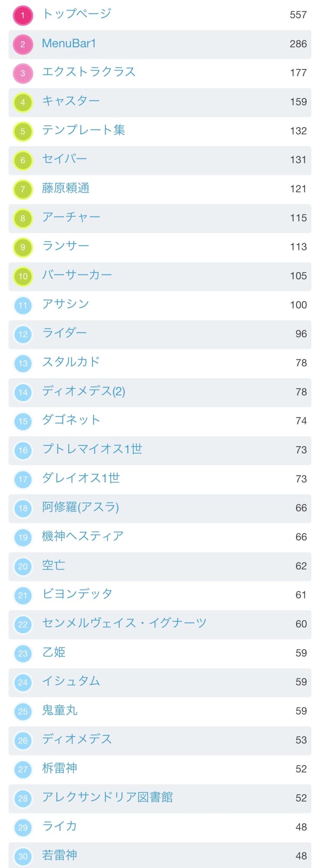Click the blue rank 16 badge

click(23, 450)
